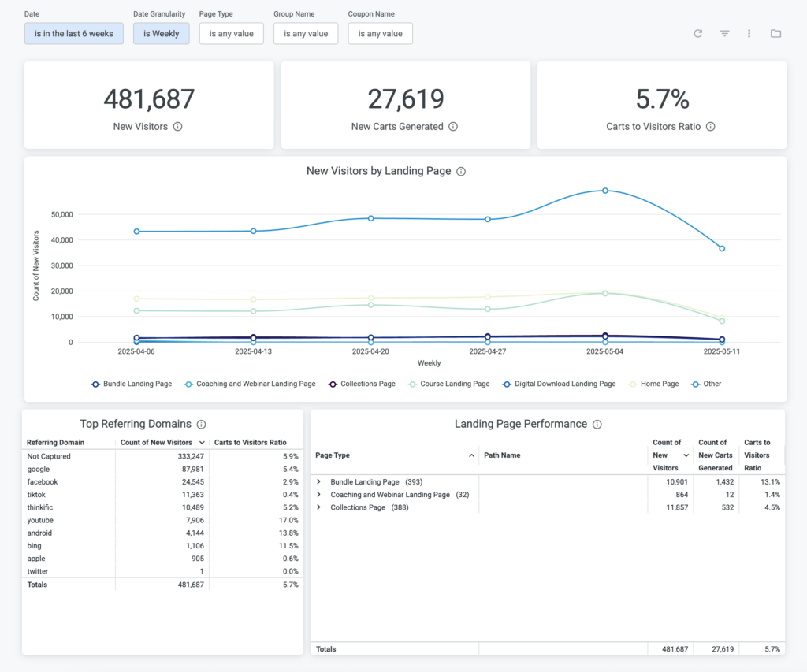Click info icon beside New Carts Generated
807x672 pixels.
[x=453, y=127]
